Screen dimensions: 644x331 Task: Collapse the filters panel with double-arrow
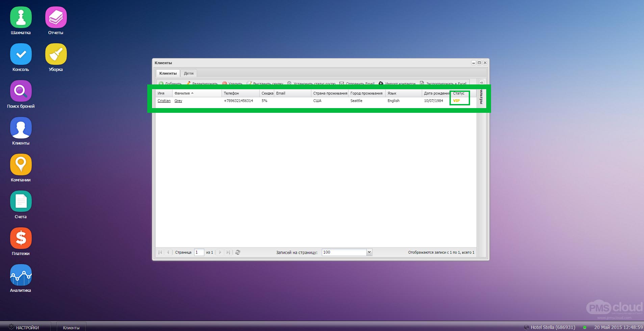482,82
